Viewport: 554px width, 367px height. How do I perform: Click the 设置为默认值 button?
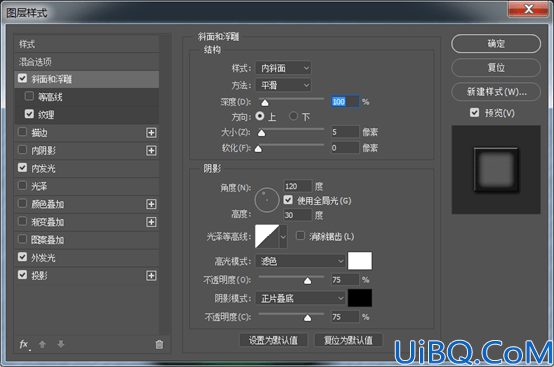pyautogui.click(x=273, y=340)
